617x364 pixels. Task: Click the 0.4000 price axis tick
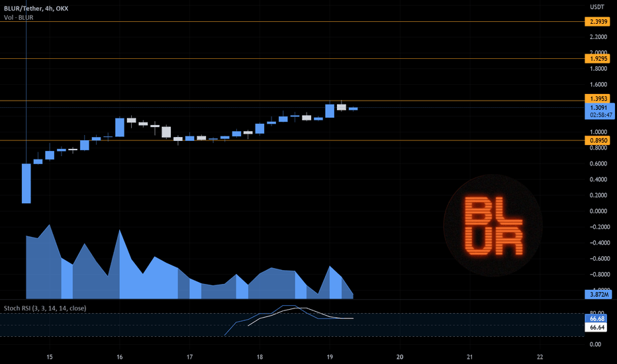(598, 179)
